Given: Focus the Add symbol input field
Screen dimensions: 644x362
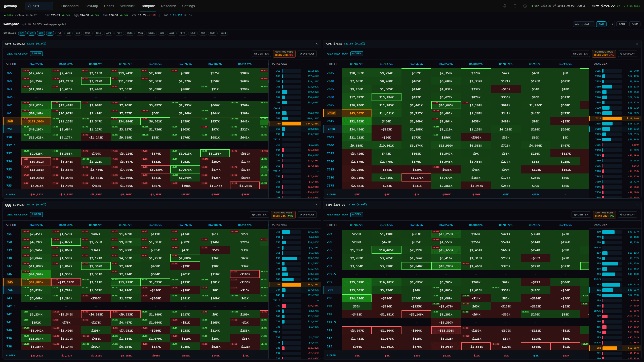Looking at the screenshot, I should point(584,24).
